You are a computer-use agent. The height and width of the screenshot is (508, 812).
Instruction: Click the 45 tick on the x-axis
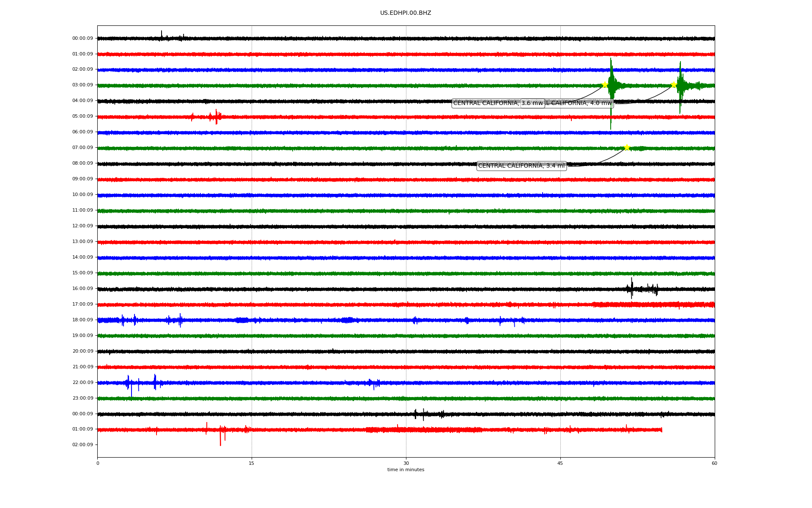point(560,463)
